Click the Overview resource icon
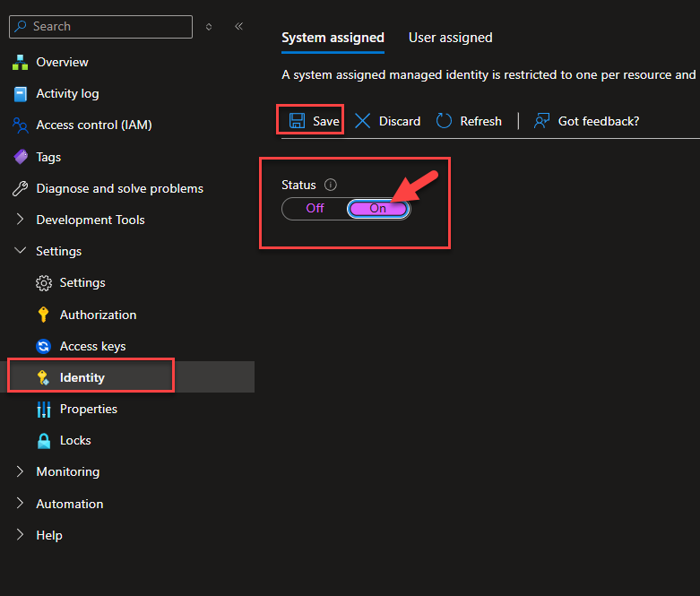This screenshot has height=596, width=700. (x=20, y=63)
